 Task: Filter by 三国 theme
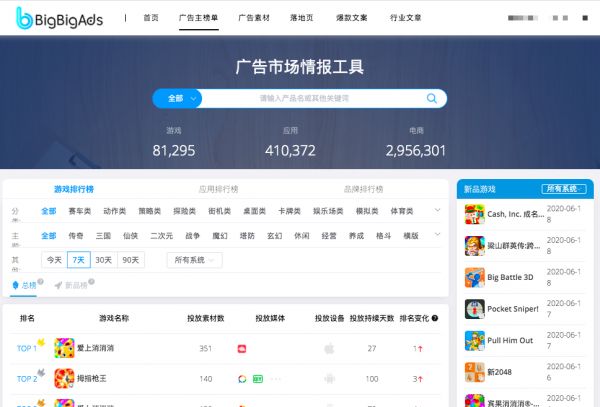tap(103, 236)
